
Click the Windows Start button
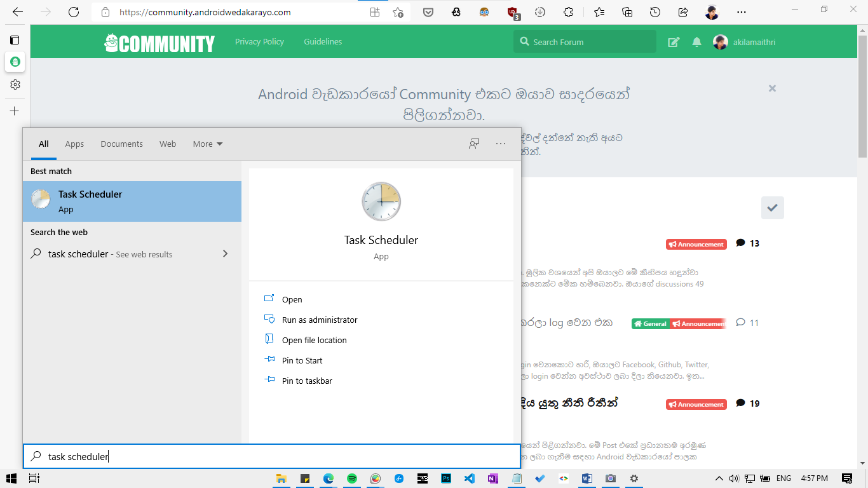click(11, 478)
